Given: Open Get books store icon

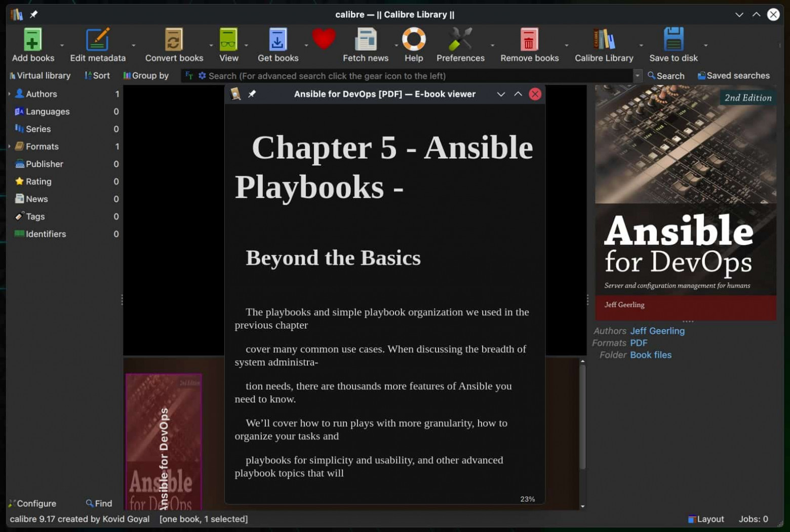Looking at the screenshot, I should tap(278, 39).
